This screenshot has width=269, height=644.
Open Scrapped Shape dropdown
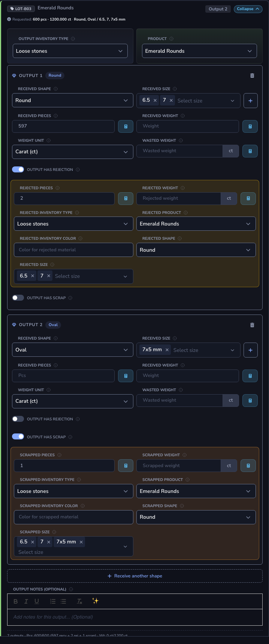(x=196, y=517)
